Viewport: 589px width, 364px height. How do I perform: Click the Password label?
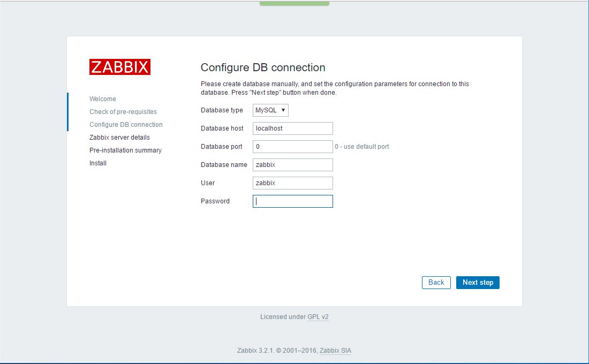coord(215,201)
